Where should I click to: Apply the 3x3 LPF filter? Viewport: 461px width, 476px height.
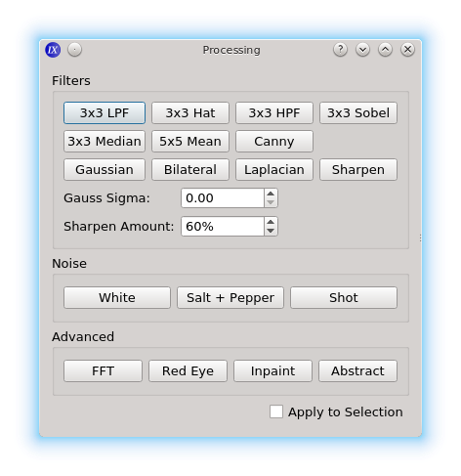click(105, 113)
